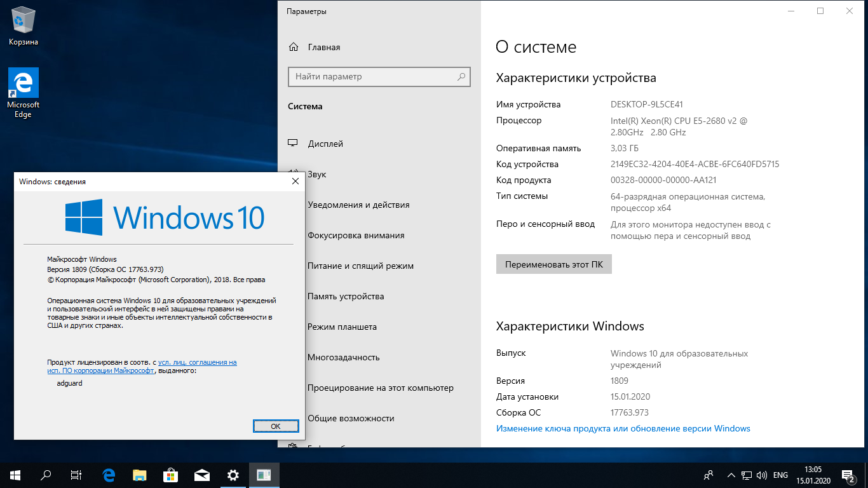This screenshot has height=488, width=868.
Task: Click device ID starting with 2149EC32
Action: tap(695, 164)
